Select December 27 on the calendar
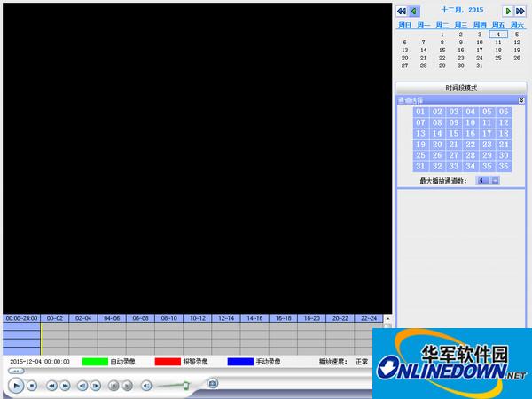The width and height of the screenshot is (532, 399). click(x=405, y=66)
